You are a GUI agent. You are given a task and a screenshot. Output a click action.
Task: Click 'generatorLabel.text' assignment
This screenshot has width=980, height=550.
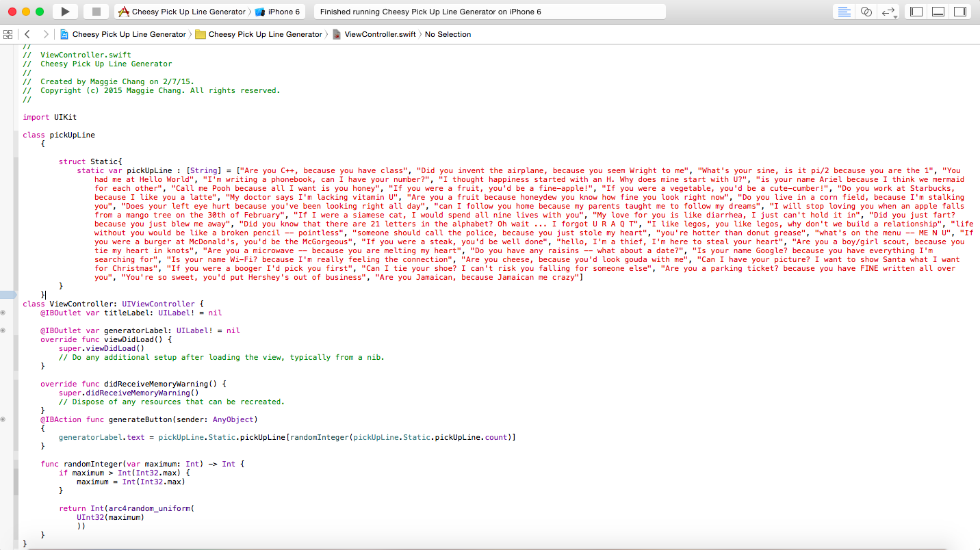102,437
